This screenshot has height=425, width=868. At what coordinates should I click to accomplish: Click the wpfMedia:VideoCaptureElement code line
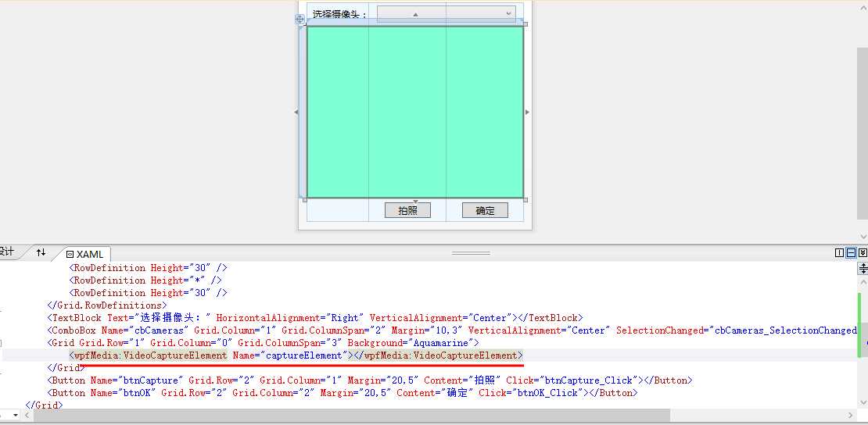click(x=296, y=355)
